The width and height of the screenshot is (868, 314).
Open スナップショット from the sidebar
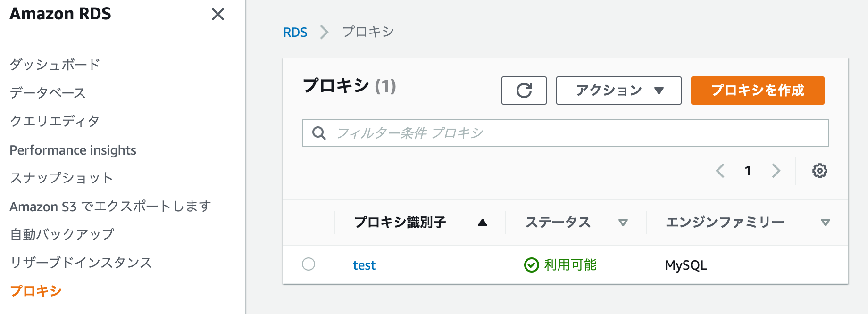[60, 178]
